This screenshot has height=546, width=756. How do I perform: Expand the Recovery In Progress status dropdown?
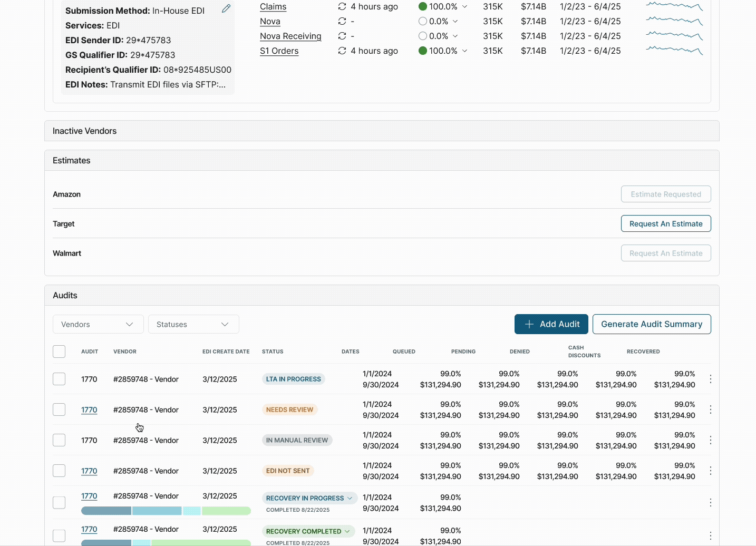click(x=350, y=498)
